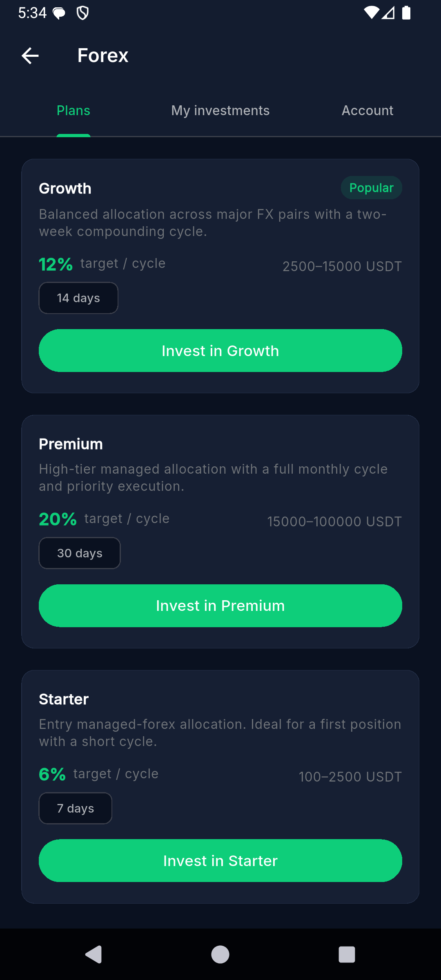441x980 pixels.
Task: Switch to the Plans tab
Action: click(73, 111)
